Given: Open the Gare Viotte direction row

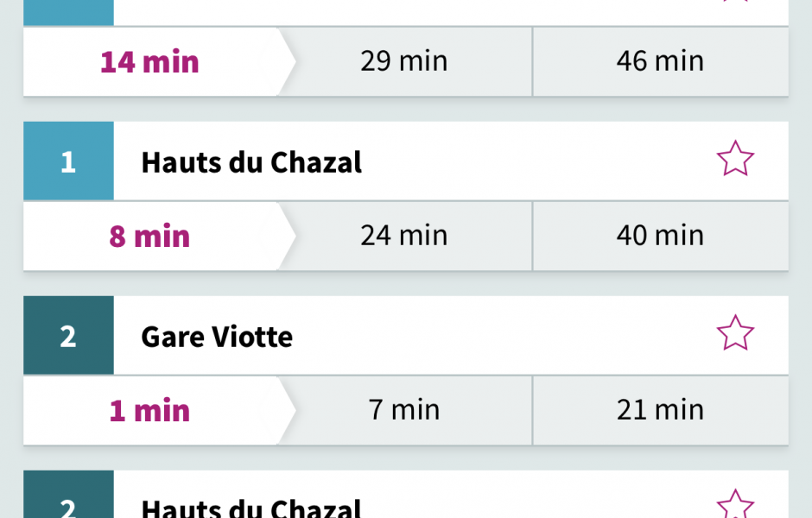Looking at the screenshot, I should click(406, 335).
